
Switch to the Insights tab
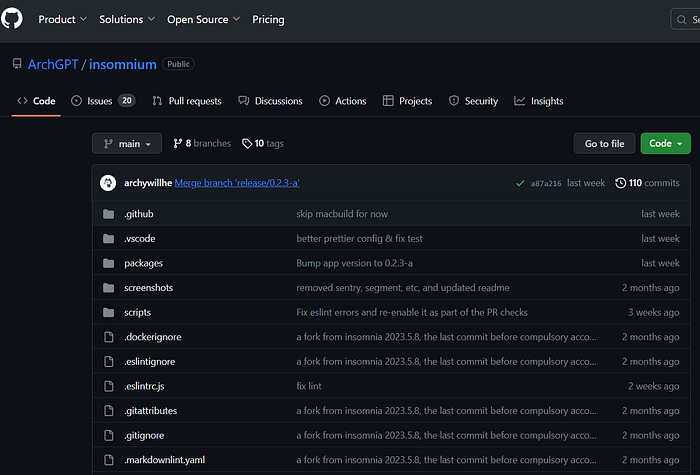pos(538,101)
